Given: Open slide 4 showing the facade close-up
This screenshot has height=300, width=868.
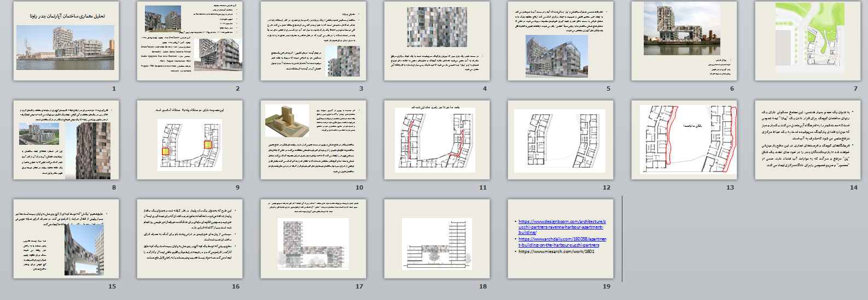Looking at the screenshot, I should [436, 41].
